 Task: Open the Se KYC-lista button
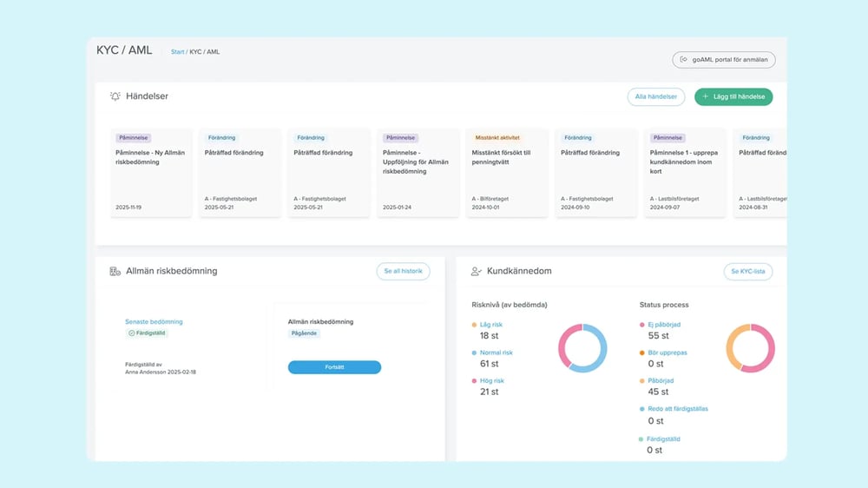tap(747, 271)
